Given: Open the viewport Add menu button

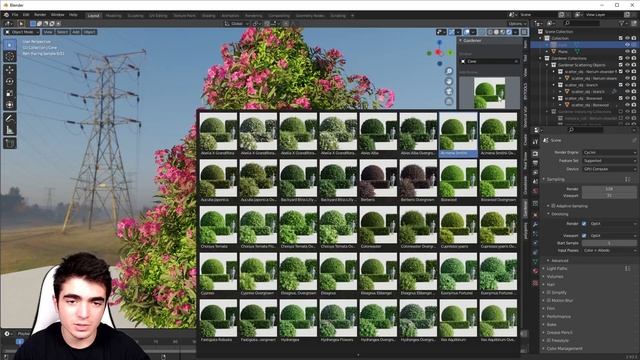Looking at the screenshot, I should (x=76, y=32).
